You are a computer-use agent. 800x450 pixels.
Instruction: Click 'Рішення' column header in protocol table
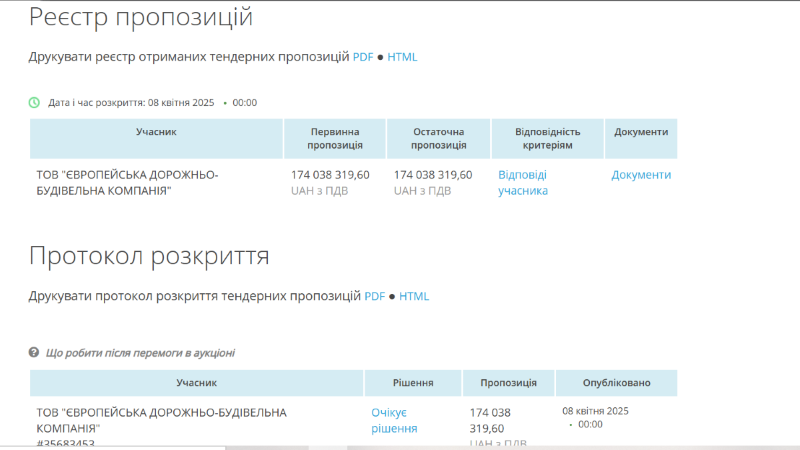click(x=413, y=383)
